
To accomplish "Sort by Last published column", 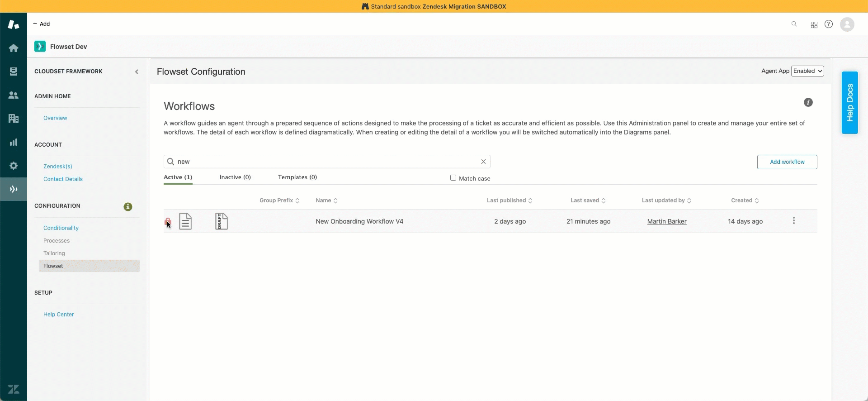I will tap(509, 200).
